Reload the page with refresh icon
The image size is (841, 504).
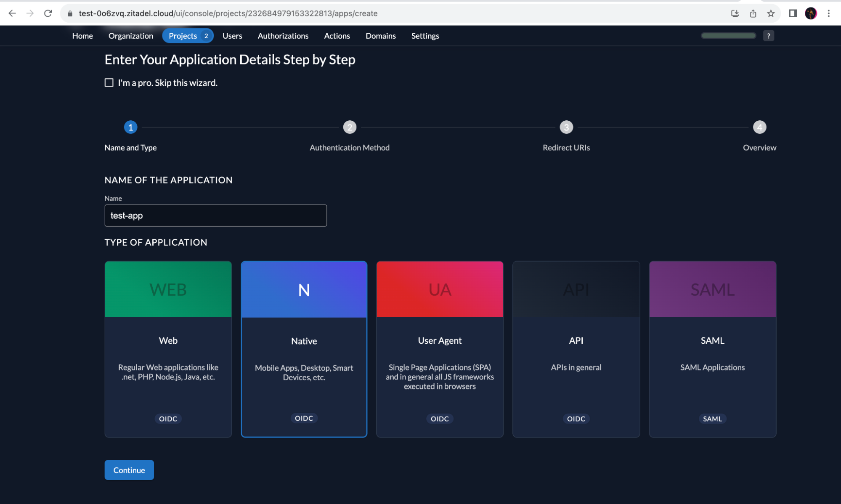click(x=48, y=13)
